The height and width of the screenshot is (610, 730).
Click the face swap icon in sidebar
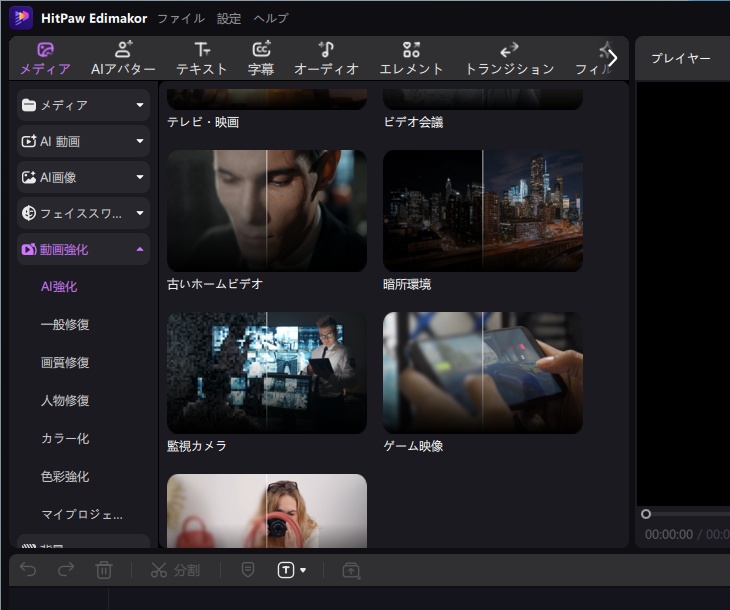(29, 213)
